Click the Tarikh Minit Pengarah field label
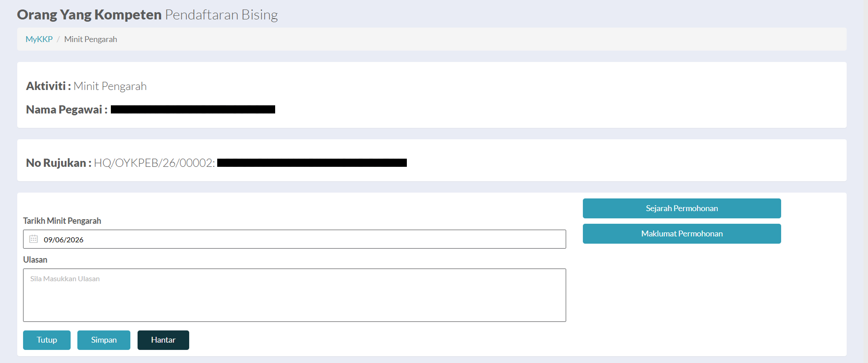Viewport: 868px width, 363px height. click(62, 221)
